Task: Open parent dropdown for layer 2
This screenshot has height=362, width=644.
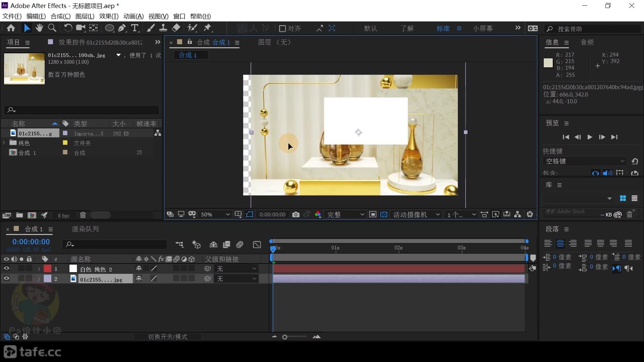Action: tap(237, 279)
